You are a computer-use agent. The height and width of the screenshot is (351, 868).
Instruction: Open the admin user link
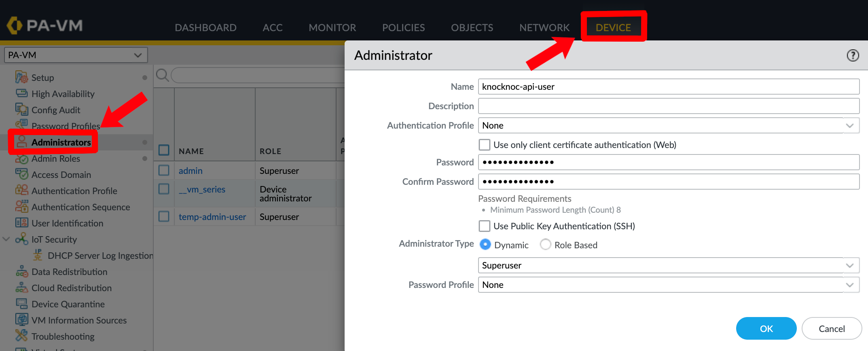[x=191, y=171]
